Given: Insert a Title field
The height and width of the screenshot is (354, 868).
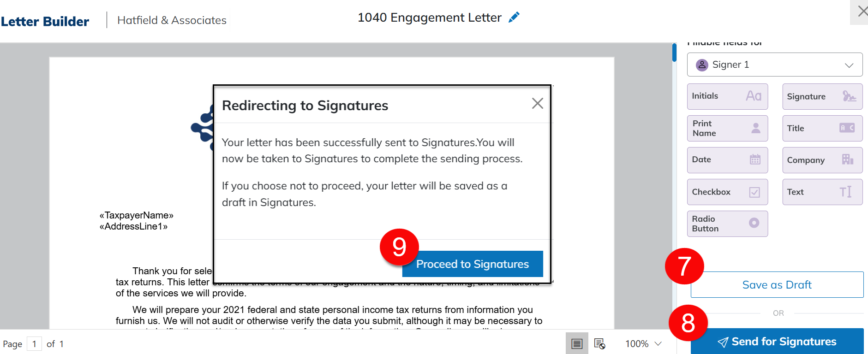Looking at the screenshot, I should [822, 128].
